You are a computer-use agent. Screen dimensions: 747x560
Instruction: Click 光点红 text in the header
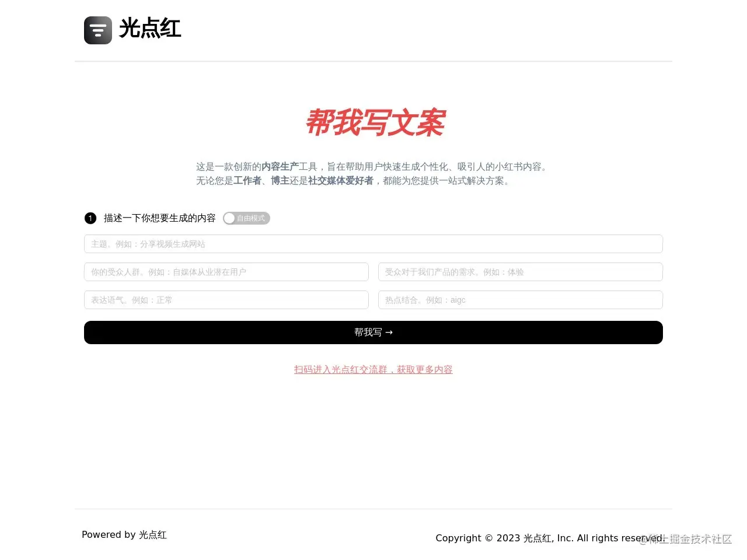pyautogui.click(x=149, y=29)
